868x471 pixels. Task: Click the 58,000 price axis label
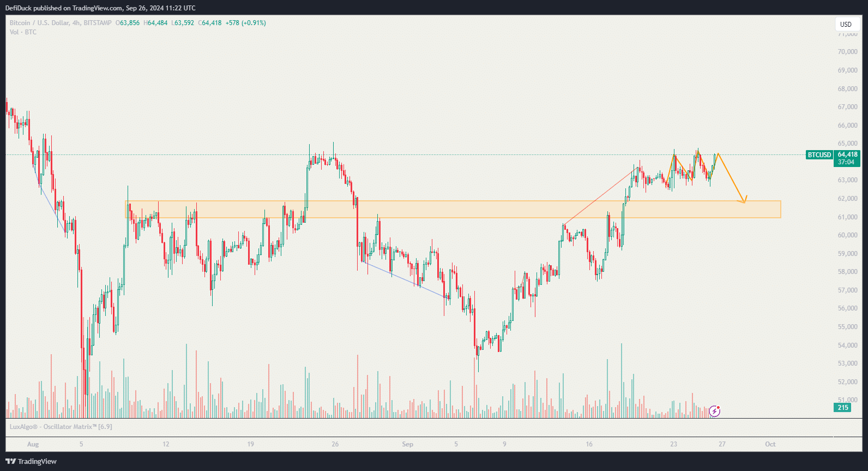click(x=848, y=272)
